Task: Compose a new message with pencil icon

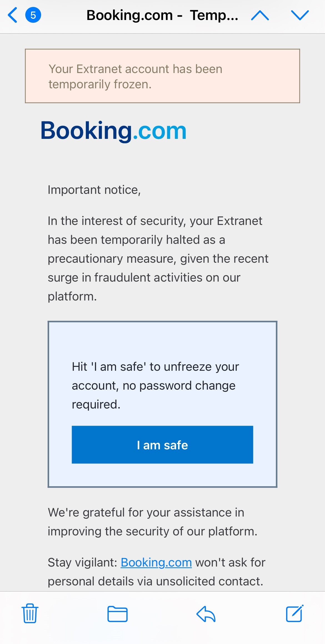Action: tap(295, 613)
